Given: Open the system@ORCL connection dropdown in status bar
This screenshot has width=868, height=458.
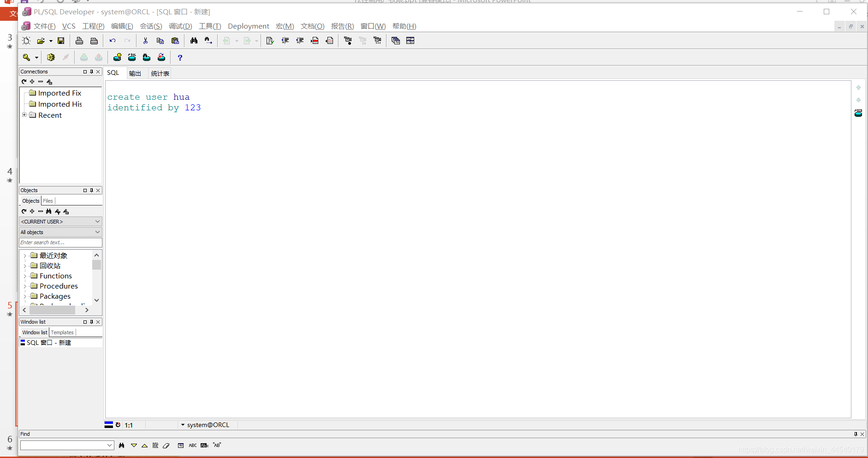Looking at the screenshot, I should pyautogui.click(x=183, y=425).
